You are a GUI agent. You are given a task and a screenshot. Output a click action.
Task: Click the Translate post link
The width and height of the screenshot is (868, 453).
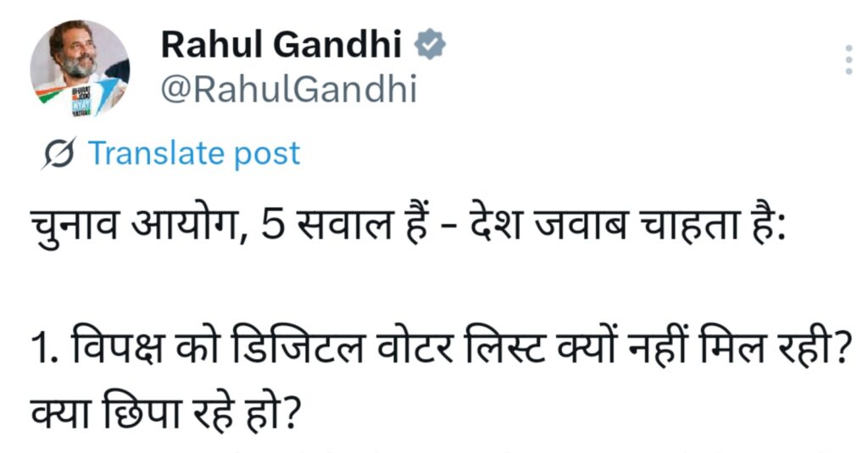point(194,154)
